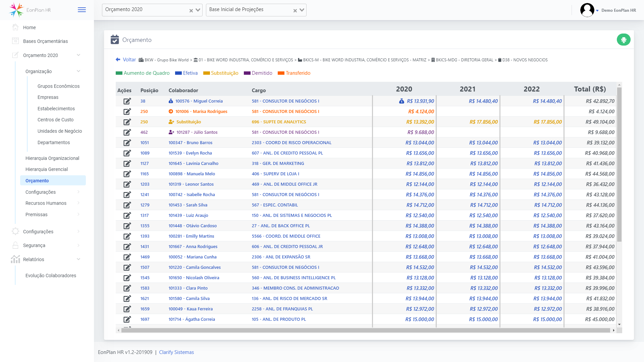Edit row for Leonor Santos
The height and width of the screenshot is (362, 644).
click(x=127, y=184)
